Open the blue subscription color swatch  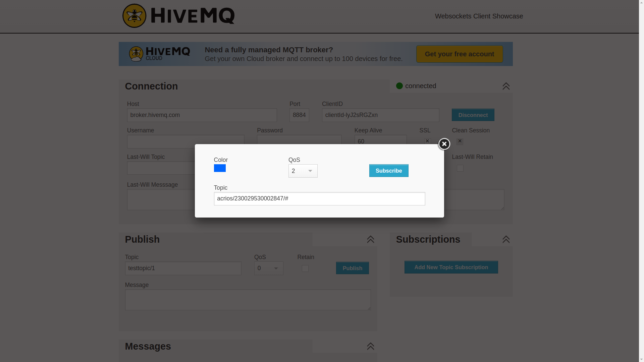click(220, 168)
